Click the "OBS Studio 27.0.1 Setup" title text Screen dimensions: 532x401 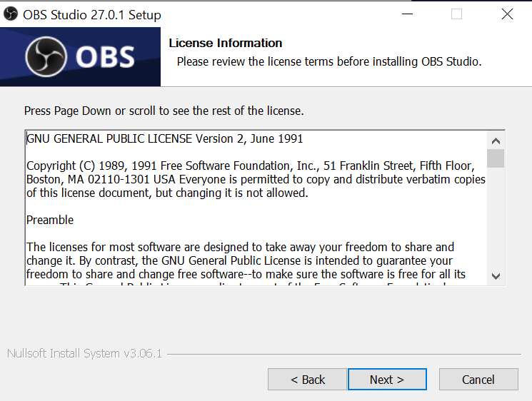pos(92,14)
